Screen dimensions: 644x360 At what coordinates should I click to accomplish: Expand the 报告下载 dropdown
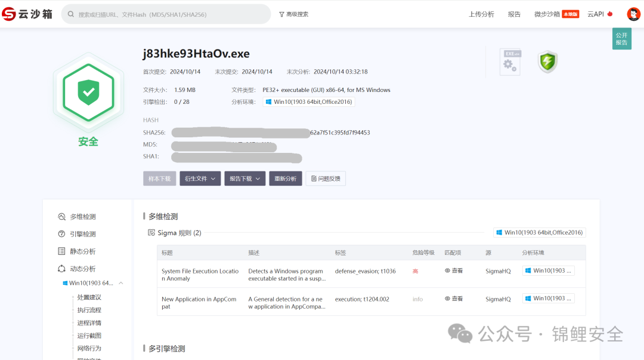245,179
